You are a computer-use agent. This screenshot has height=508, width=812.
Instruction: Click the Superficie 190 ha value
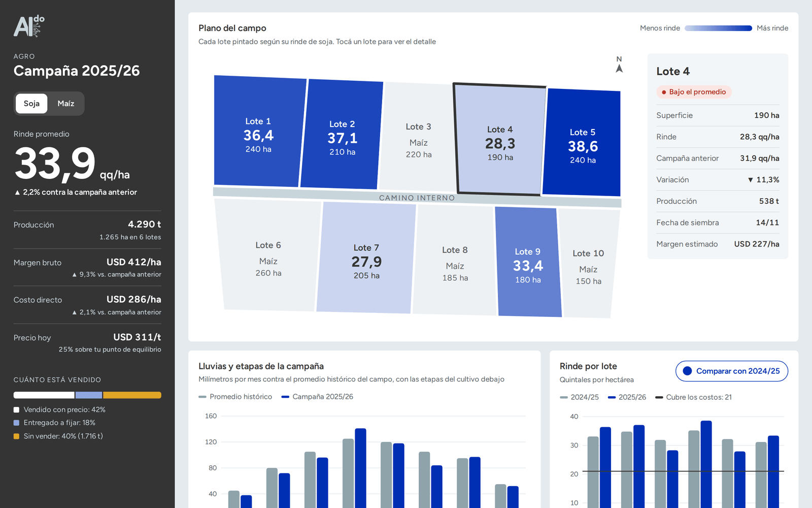coord(767,115)
